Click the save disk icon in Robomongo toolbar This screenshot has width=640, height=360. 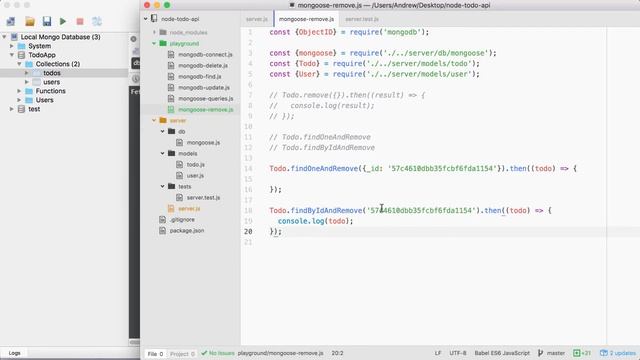pos(47,21)
